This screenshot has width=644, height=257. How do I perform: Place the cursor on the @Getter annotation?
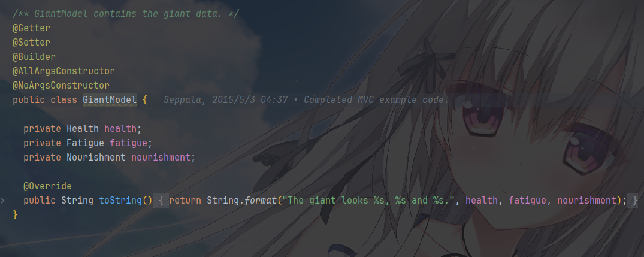tap(31, 28)
